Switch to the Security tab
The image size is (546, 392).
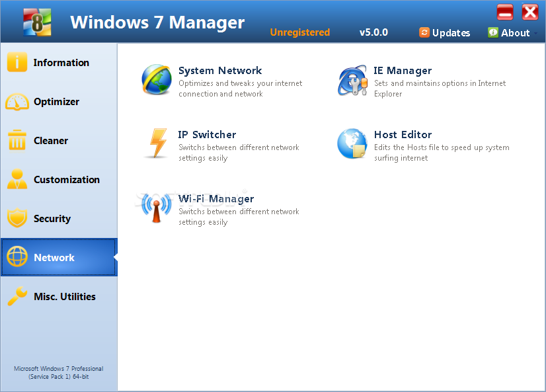coord(59,218)
